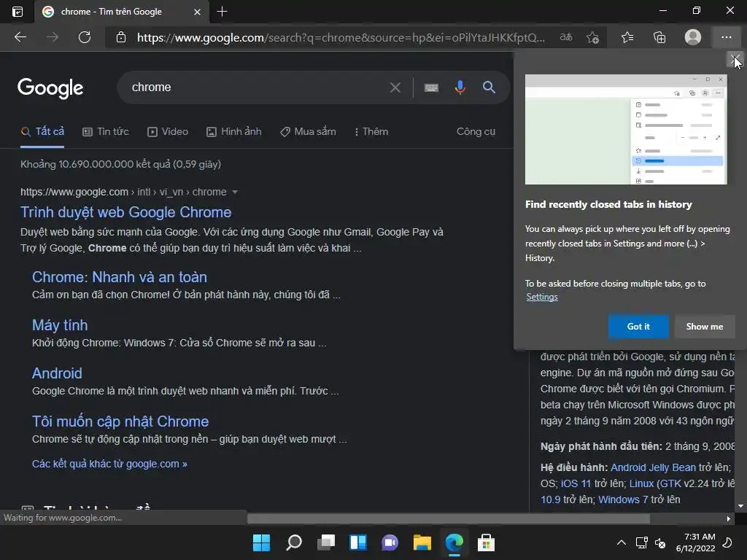Viewport: 747px width, 560px height.
Task: Open the Linux link
Action: pyautogui.click(x=641, y=483)
